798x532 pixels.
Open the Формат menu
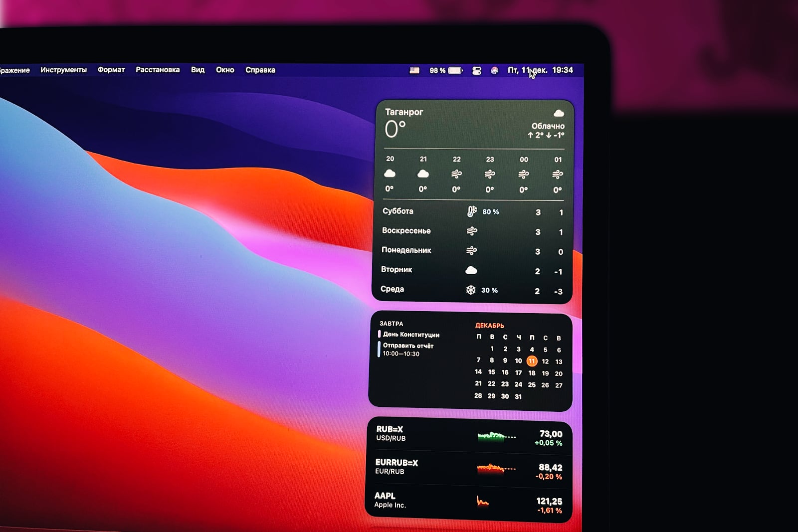111,70
